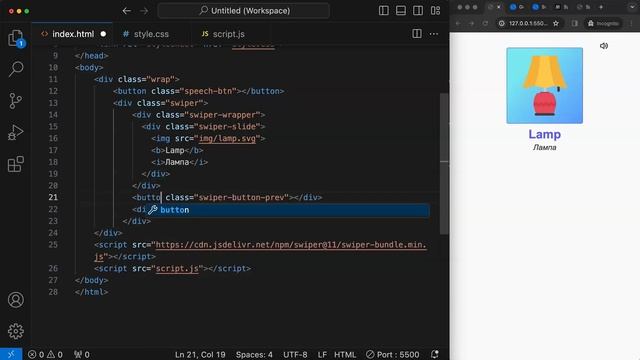
Task: Switch to the index.html tab
Action: tap(72, 34)
